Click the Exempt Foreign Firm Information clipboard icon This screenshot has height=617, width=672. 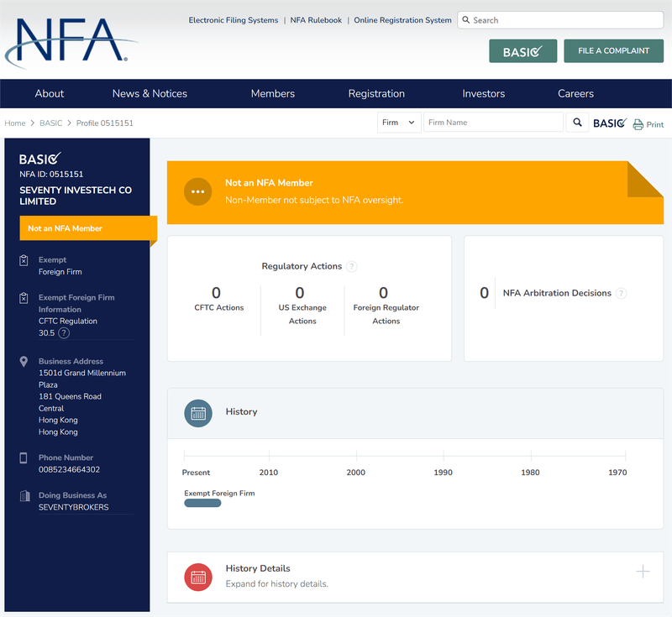[x=24, y=297]
